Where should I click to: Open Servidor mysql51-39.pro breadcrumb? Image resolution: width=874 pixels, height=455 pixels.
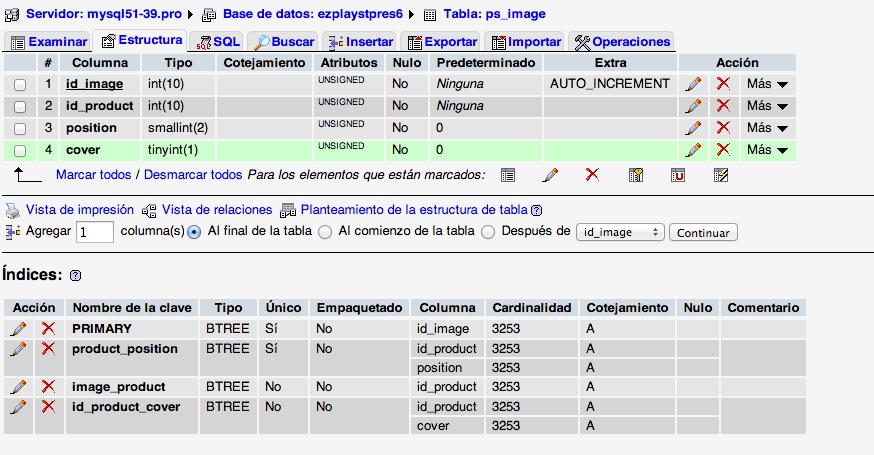coord(104,14)
